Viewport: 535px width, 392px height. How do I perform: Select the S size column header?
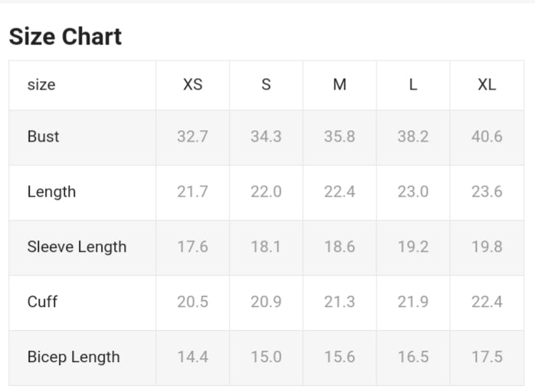tap(266, 84)
